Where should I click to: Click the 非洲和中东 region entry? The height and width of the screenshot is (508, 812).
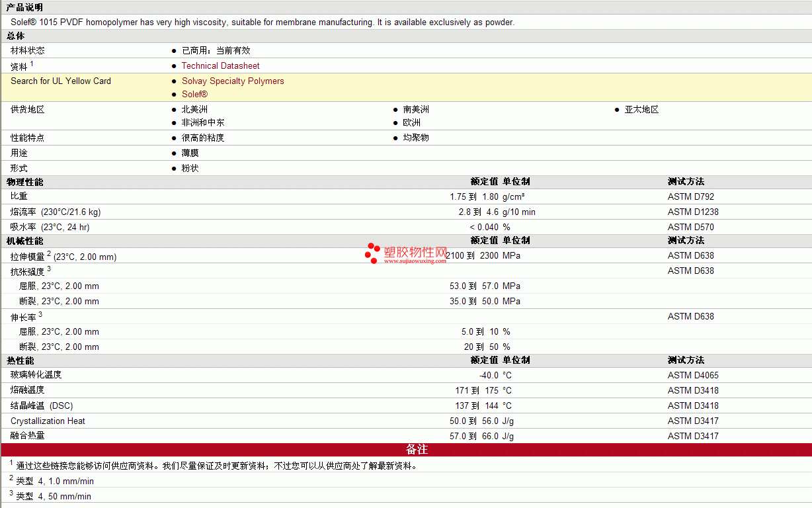click(x=203, y=123)
